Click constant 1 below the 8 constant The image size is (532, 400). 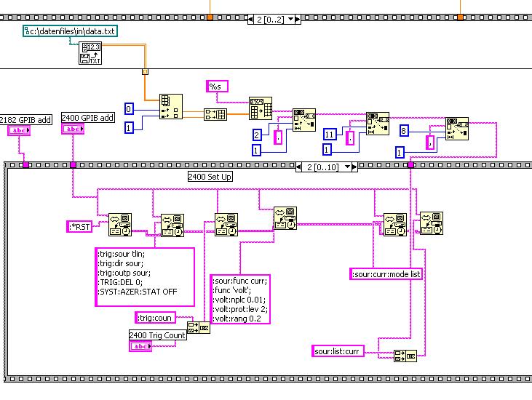[400, 152]
